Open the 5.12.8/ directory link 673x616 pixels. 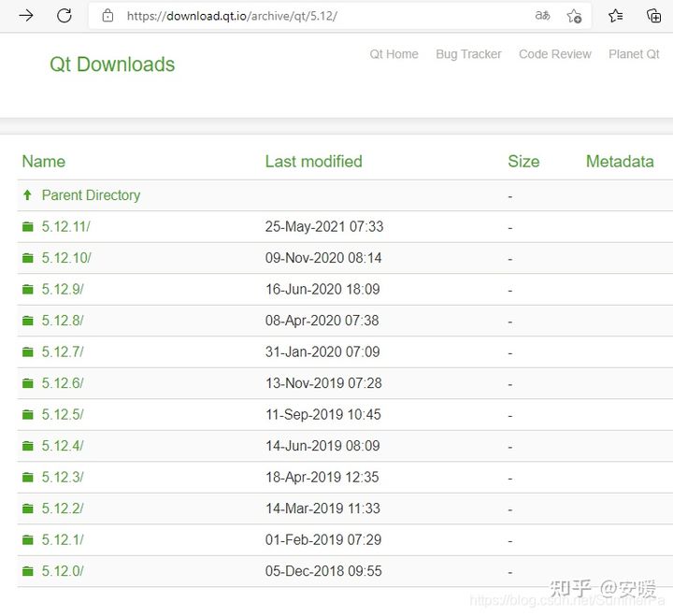point(63,321)
